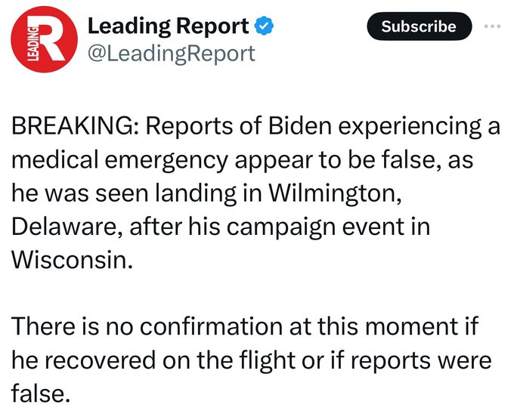Click the @LeadingReport handle
Viewport: 514px width, 420px height.
coord(172,54)
